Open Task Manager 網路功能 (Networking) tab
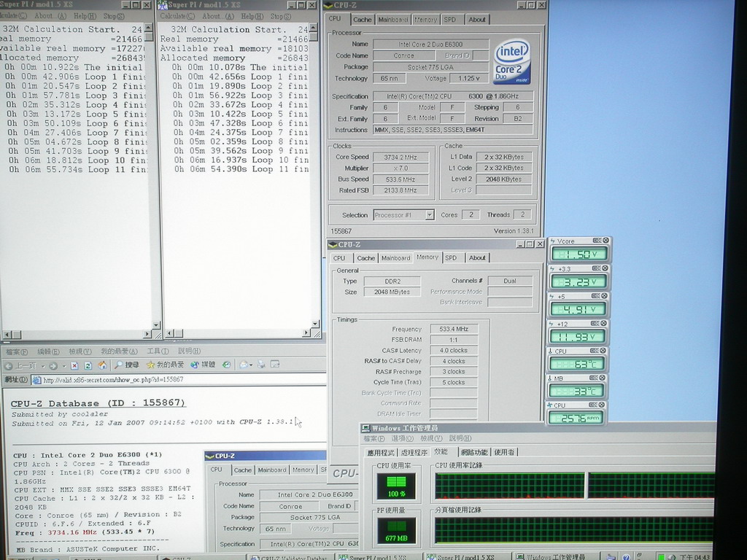 474,452
